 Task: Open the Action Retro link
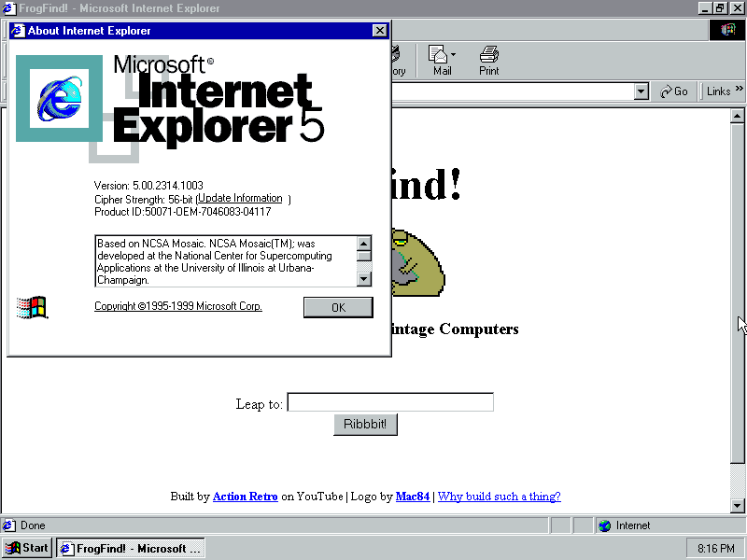[245, 497]
